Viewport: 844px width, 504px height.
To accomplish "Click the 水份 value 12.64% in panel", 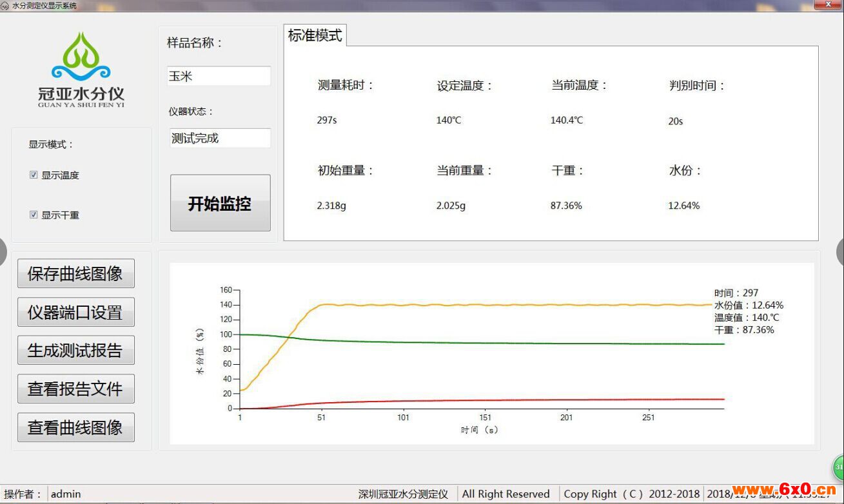I will (x=684, y=206).
